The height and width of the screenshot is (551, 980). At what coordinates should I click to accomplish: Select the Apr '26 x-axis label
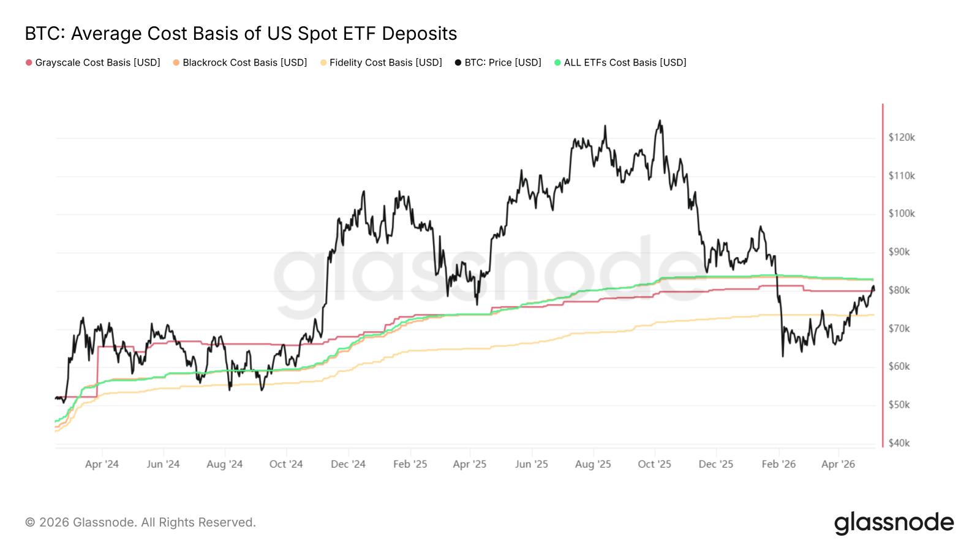click(838, 464)
